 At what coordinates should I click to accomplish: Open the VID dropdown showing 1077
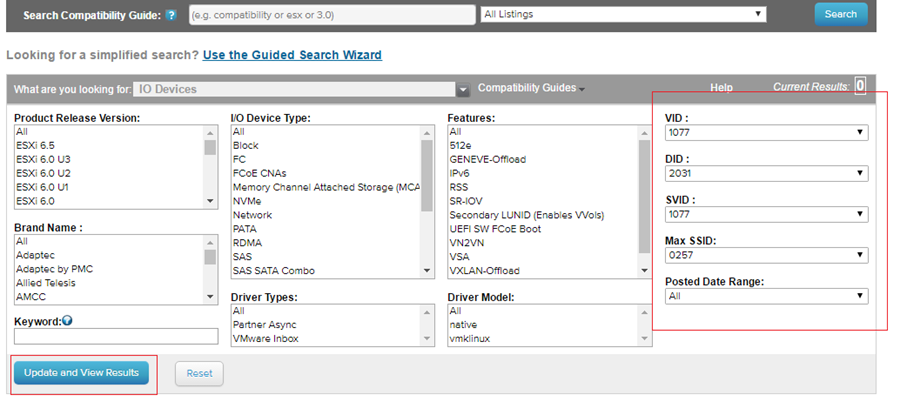coord(766,133)
